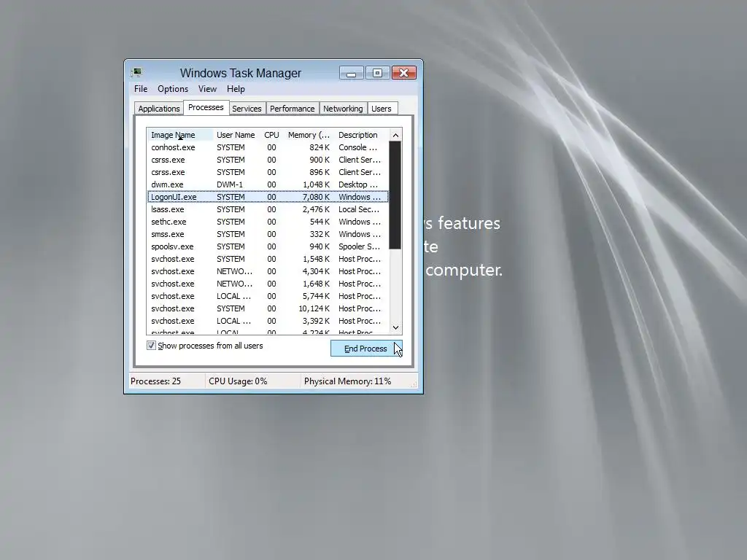Select the sethc.exe process
Image resolution: width=747 pixels, height=560 pixels.
pos(268,222)
